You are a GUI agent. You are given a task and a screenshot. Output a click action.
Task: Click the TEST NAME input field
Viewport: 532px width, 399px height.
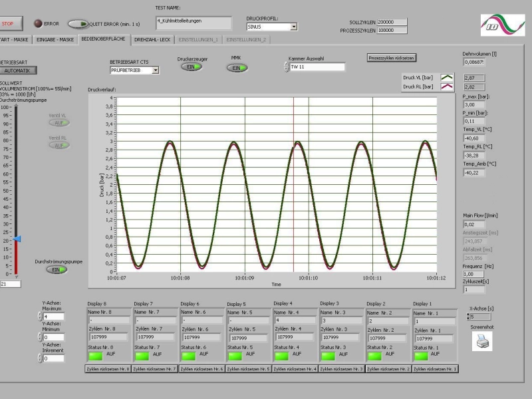pyautogui.click(x=194, y=23)
